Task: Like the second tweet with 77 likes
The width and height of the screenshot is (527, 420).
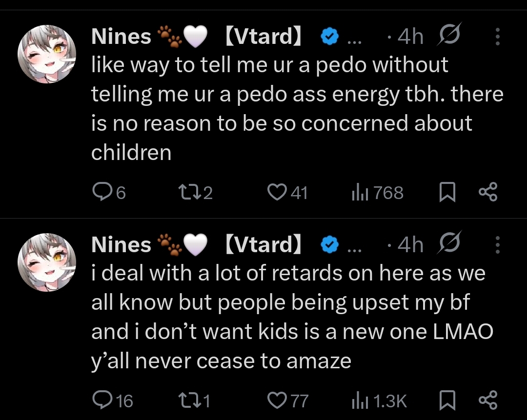Action: coord(277,401)
